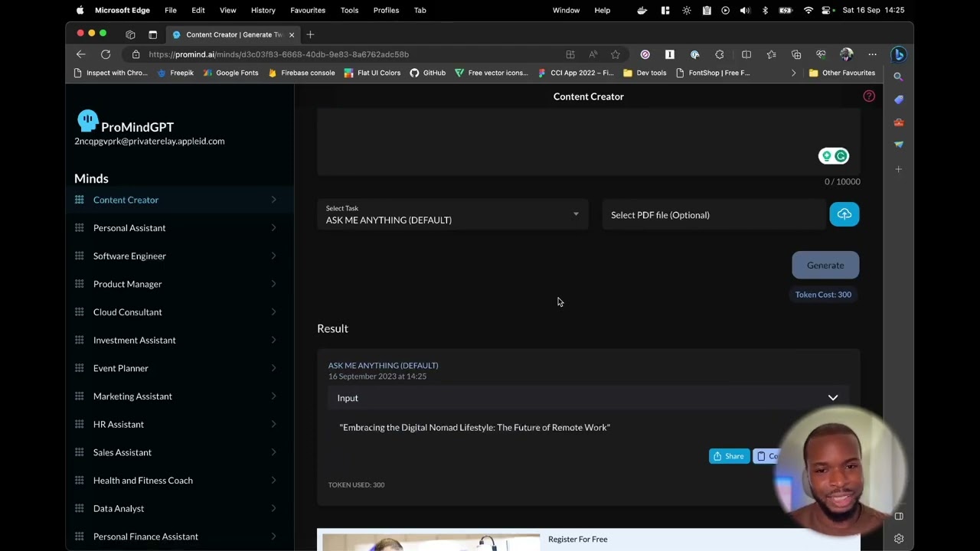Click the ProMindGPT logo icon
Image resolution: width=980 pixels, height=551 pixels.
tap(87, 121)
